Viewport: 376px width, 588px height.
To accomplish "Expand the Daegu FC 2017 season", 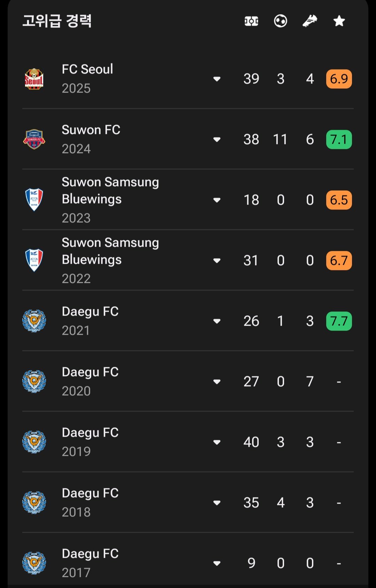I will pos(217,563).
